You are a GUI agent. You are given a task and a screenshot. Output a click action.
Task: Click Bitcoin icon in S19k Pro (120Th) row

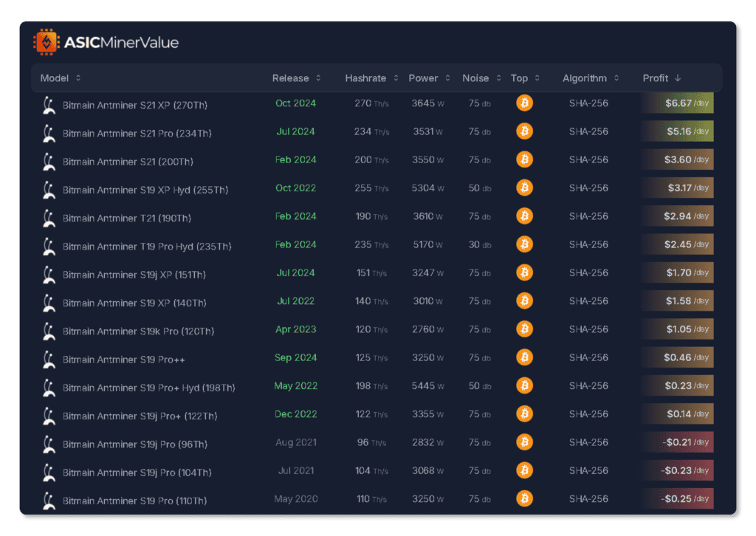525,329
